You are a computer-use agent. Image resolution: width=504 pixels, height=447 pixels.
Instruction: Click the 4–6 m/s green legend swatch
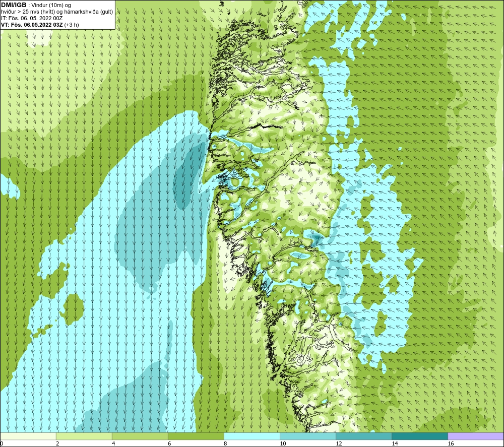[x=140, y=436]
